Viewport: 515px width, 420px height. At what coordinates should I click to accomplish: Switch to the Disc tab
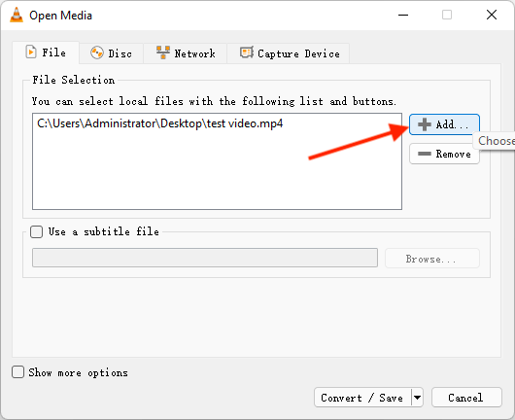(x=111, y=52)
